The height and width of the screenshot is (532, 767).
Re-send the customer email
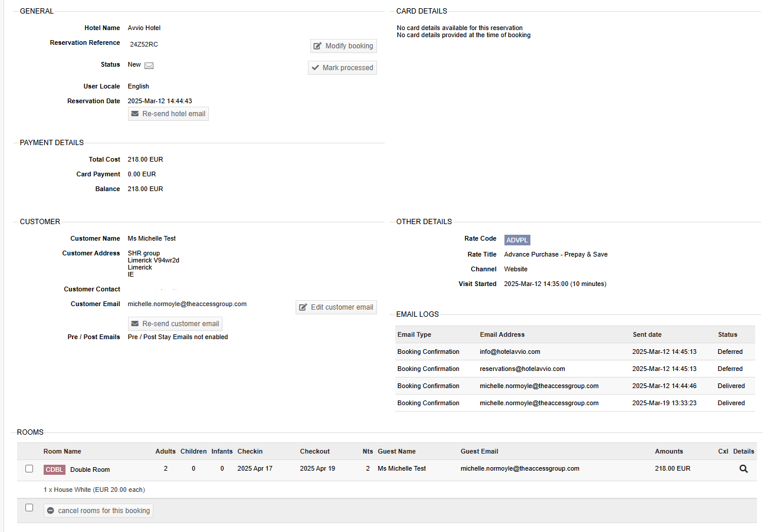(x=175, y=324)
